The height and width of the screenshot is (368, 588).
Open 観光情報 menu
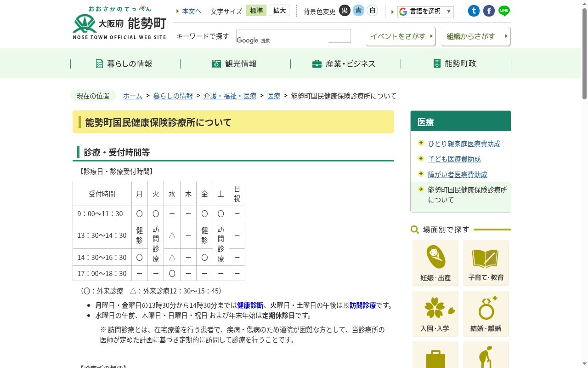(235, 64)
